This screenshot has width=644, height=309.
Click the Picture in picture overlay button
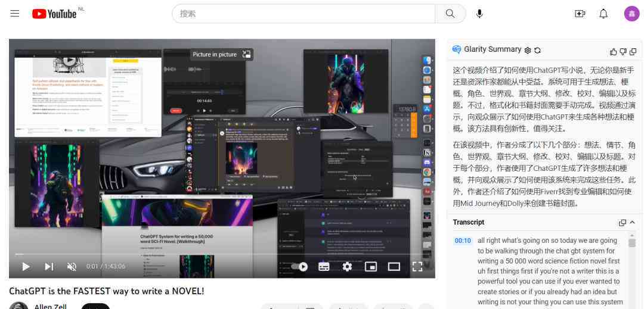click(221, 55)
